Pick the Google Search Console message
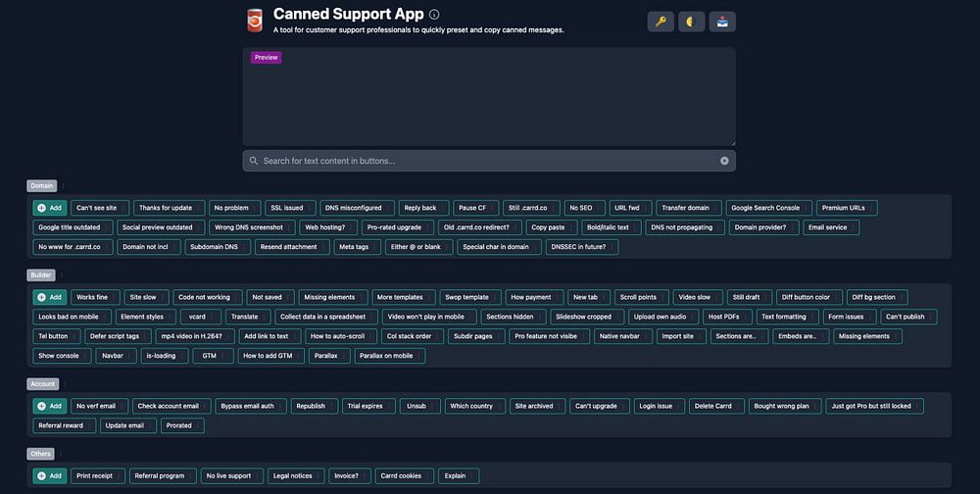980x494 pixels. coord(768,208)
